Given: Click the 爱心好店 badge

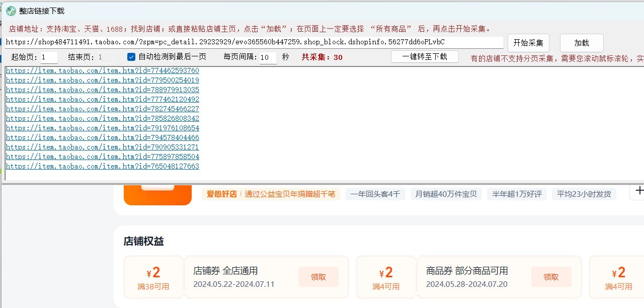Looking at the screenshot, I should pos(221,194).
